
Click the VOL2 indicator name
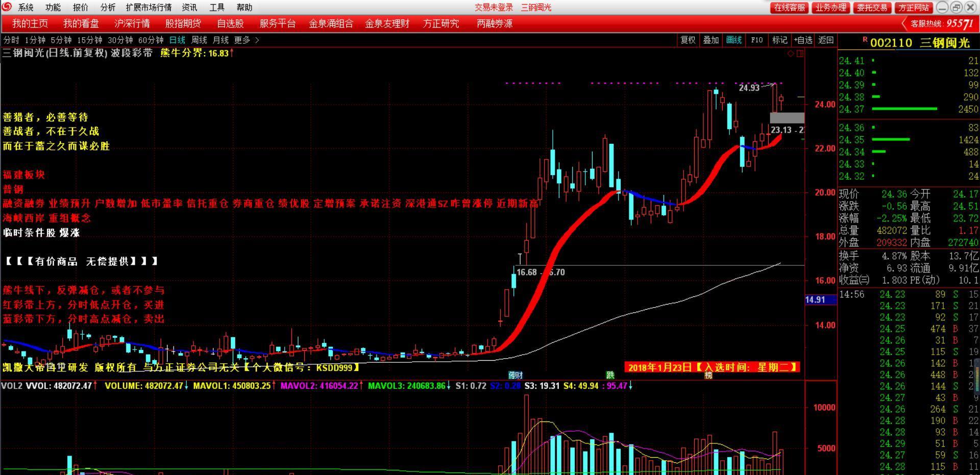[11, 386]
